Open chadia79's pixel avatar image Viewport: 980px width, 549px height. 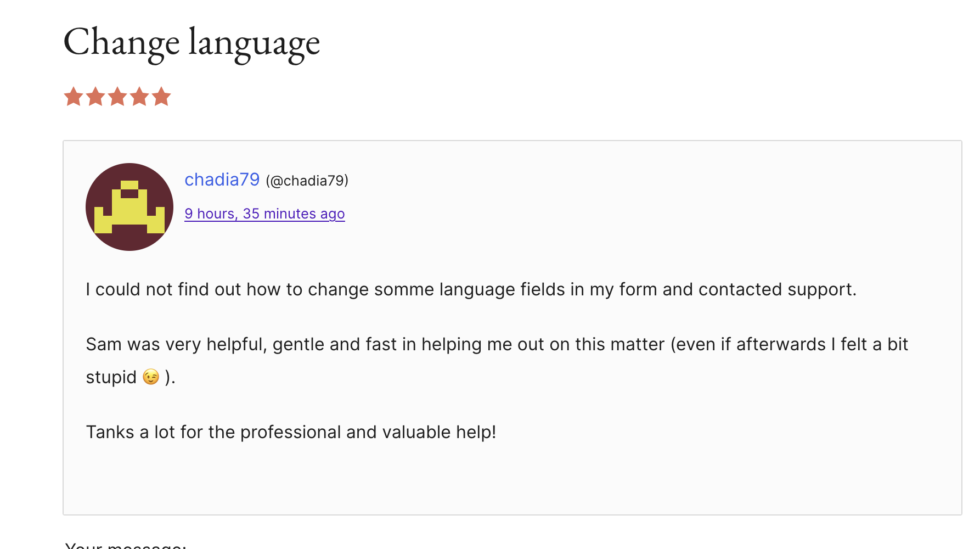point(129,207)
